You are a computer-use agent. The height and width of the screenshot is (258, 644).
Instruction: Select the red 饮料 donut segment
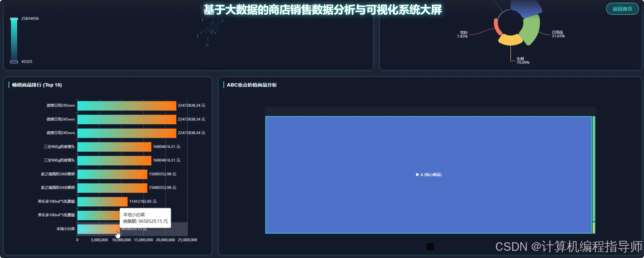[497, 27]
